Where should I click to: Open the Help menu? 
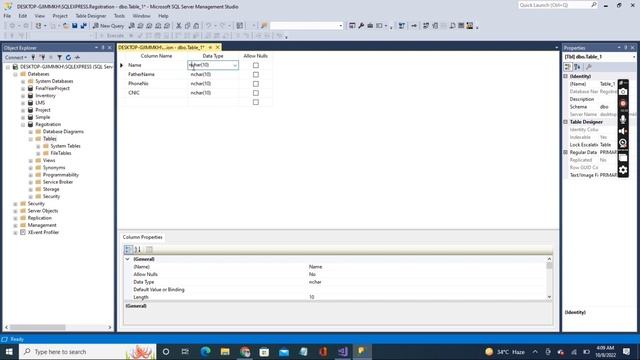(x=163, y=16)
